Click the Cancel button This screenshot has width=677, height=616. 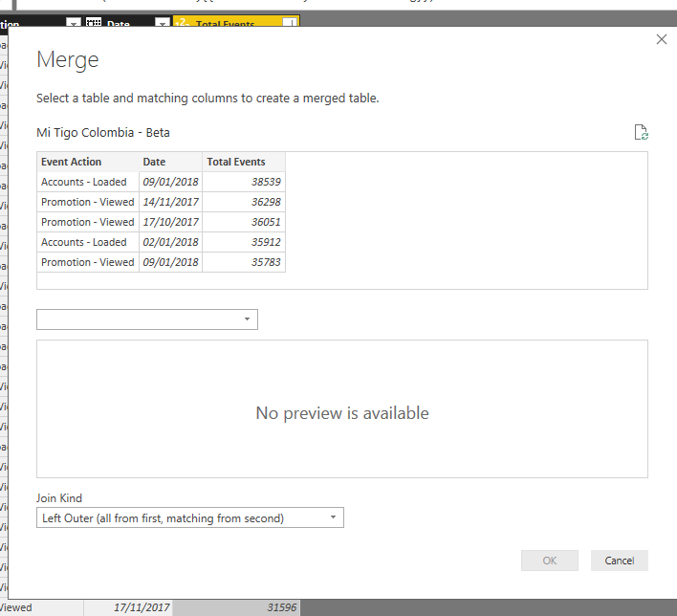coord(619,561)
